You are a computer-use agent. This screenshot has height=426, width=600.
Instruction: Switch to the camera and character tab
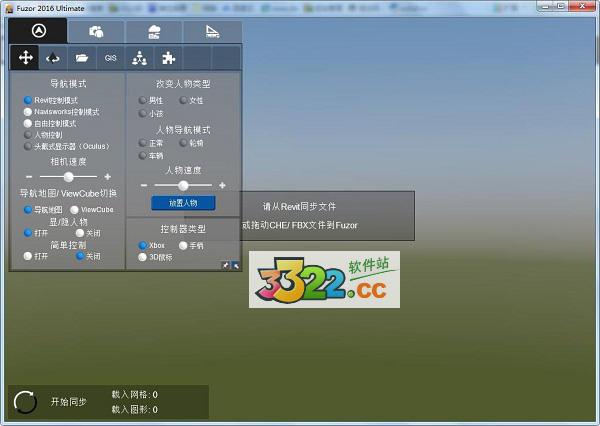click(x=96, y=32)
